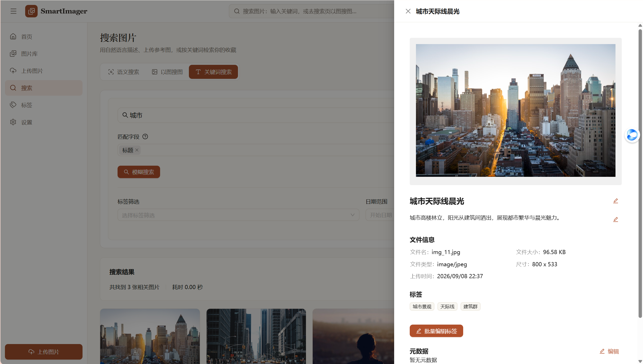Toggle the hamburger menu icon
643x364 pixels.
[x=13, y=11]
